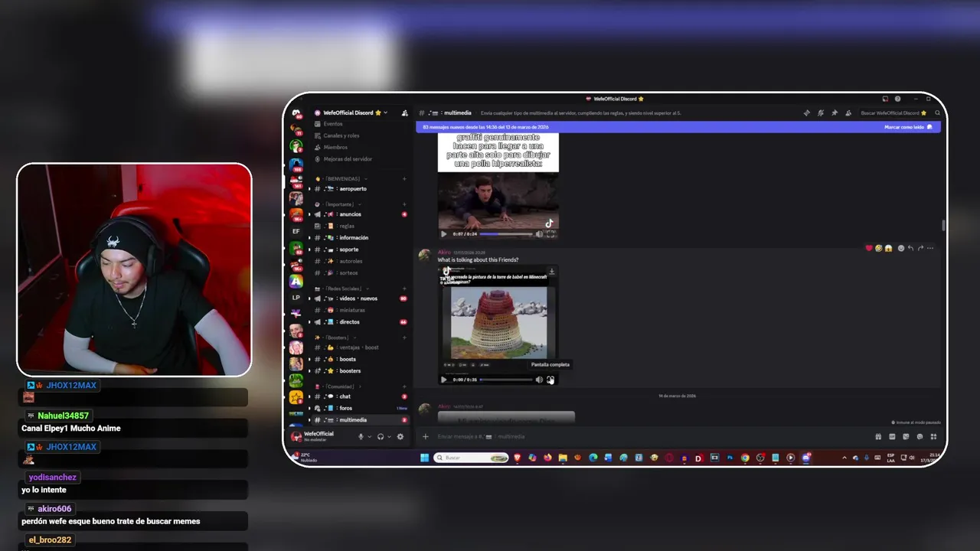The height and width of the screenshot is (551, 980).
Task: Open Discord help icon in title bar
Action: click(897, 99)
